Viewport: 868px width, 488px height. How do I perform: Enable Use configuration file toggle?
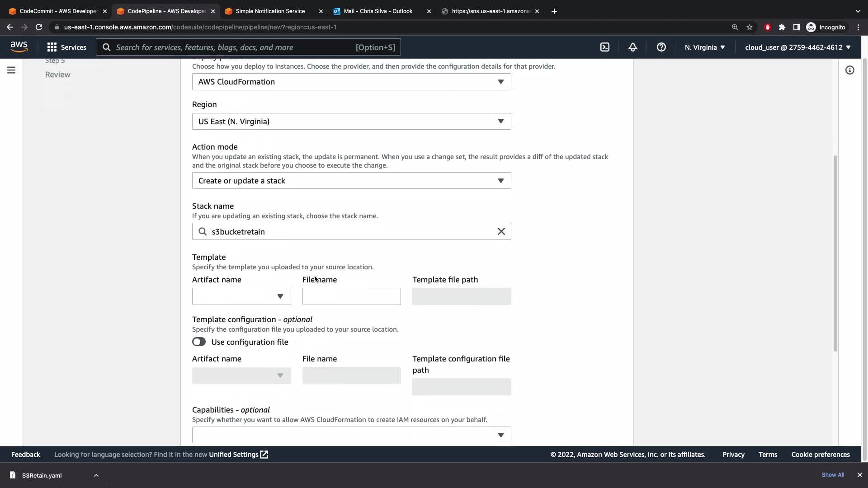coord(199,342)
